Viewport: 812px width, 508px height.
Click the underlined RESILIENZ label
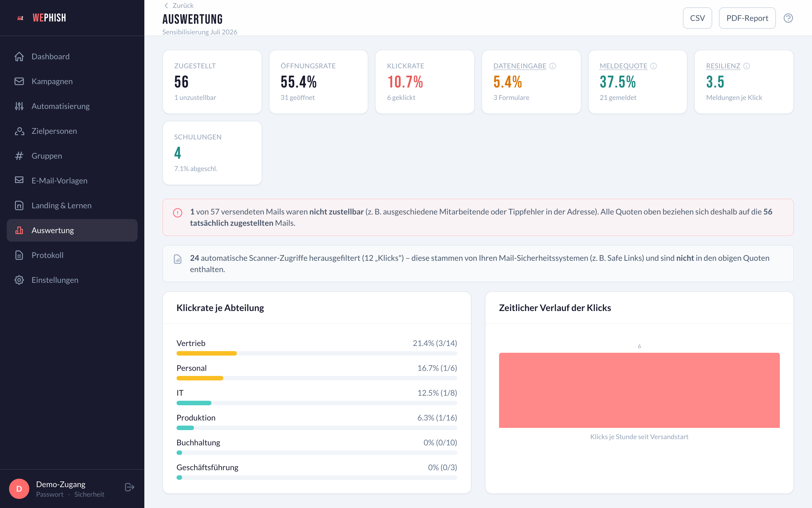723,66
